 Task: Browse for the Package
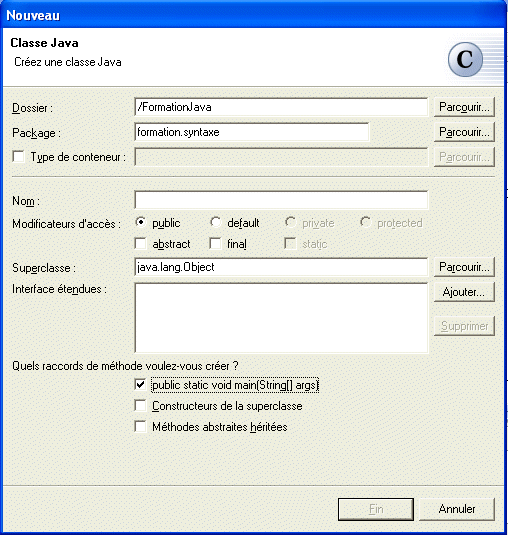click(464, 132)
